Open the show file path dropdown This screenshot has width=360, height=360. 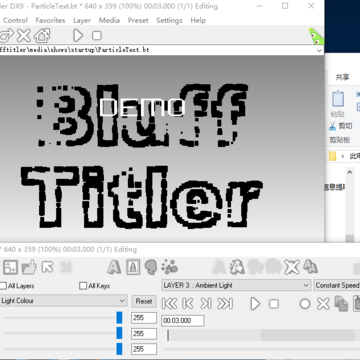319,50
